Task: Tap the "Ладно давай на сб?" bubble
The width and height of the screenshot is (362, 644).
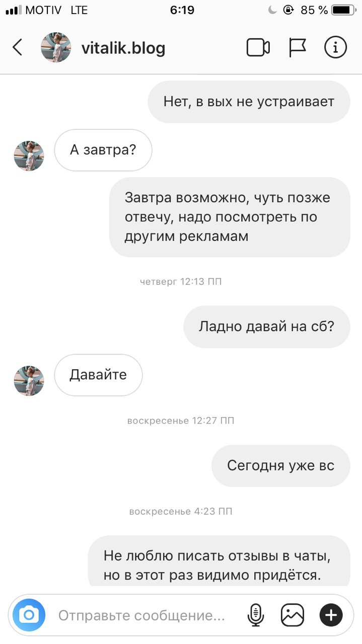Action: (x=267, y=327)
